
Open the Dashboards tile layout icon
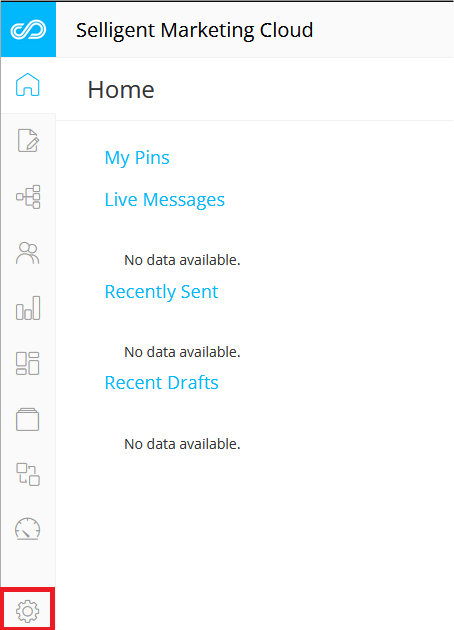[x=28, y=363]
